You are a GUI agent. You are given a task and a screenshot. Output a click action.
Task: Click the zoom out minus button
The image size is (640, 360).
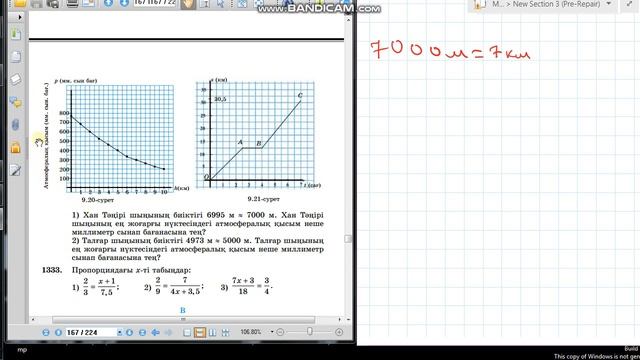click(280, 332)
